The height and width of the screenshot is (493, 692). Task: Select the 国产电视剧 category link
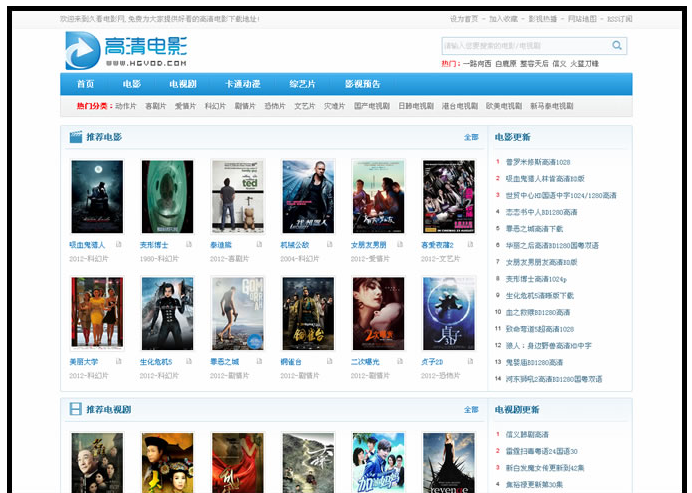tap(372, 106)
